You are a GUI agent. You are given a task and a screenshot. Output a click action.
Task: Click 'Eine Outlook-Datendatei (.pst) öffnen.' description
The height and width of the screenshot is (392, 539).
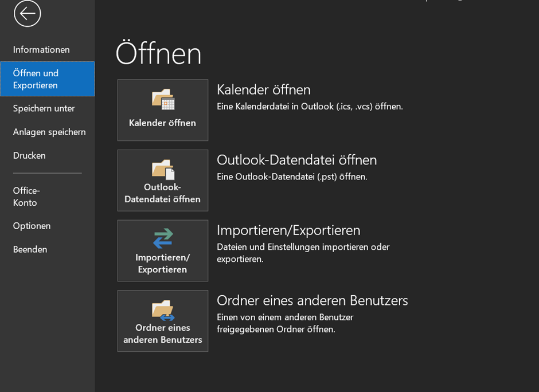(292, 177)
